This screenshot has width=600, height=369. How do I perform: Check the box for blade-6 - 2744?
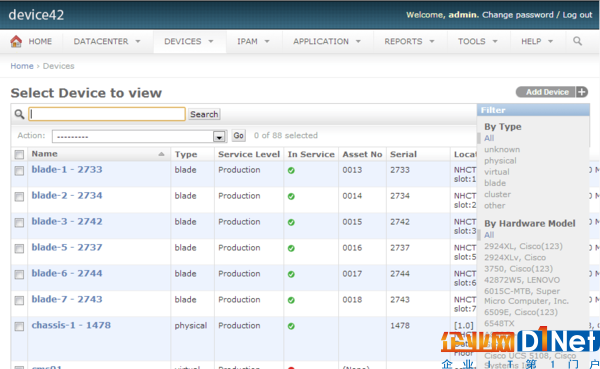coord(19,274)
